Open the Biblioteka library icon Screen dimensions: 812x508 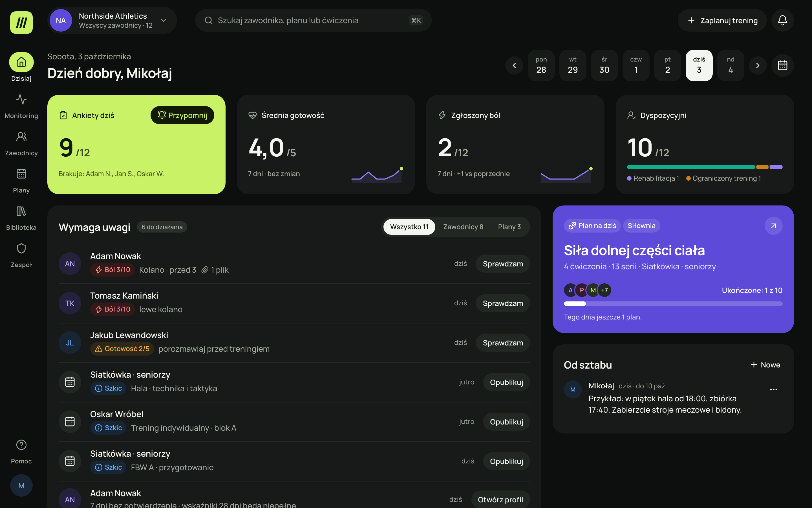pyautogui.click(x=21, y=211)
